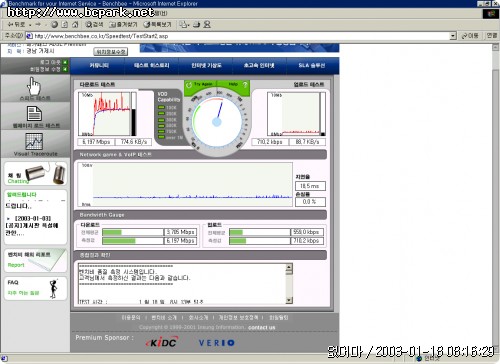
Task: Open the Community (커뮤니티) nav tab
Action: coord(99,66)
